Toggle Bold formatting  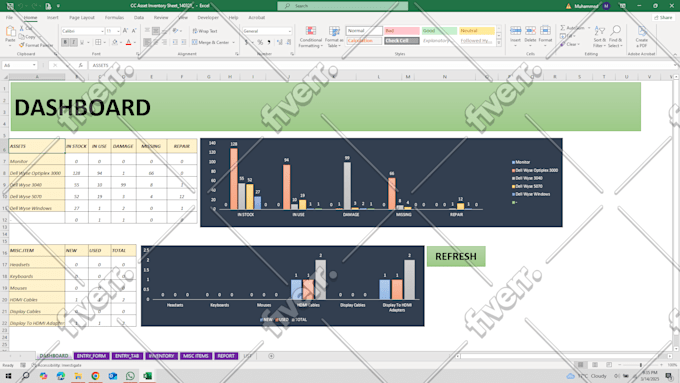[x=65, y=43]
